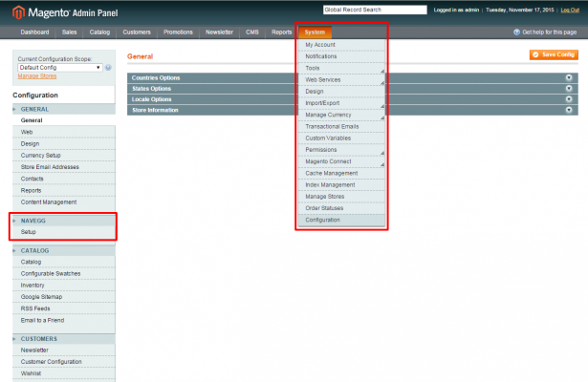588x382 pixels.
Task: Open Currency Setup sidebar tab
Action: 64,156
